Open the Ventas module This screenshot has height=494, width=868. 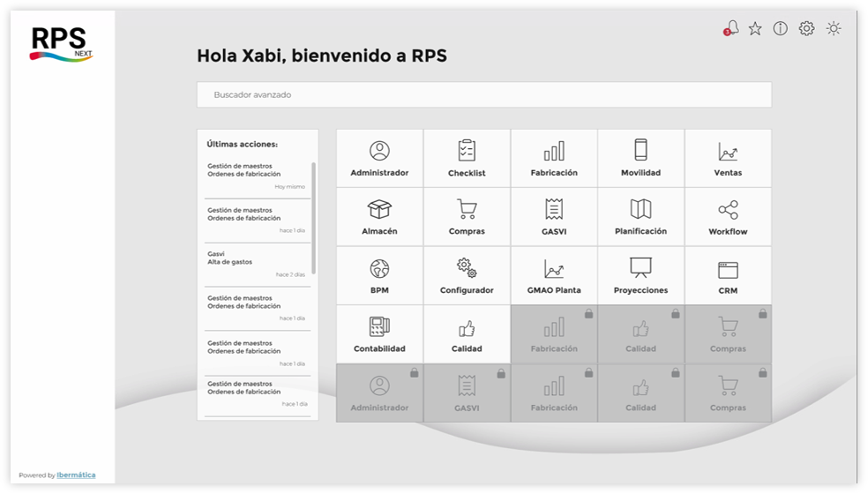pyautogui.click(x=728, y=159)
